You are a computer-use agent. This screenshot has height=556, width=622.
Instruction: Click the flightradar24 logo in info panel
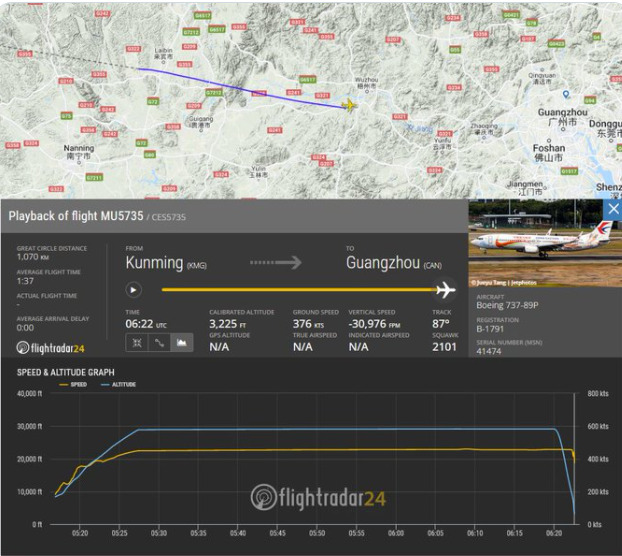click(x=50, y=348)
